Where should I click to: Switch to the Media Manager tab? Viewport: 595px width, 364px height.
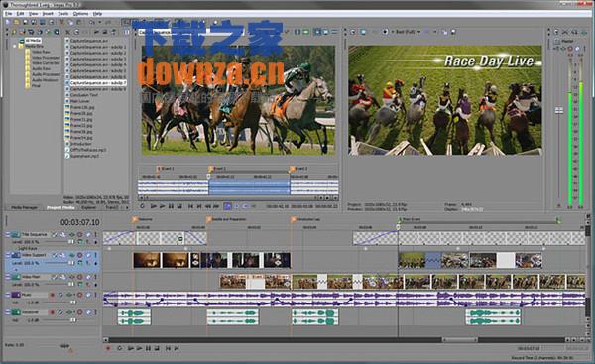[x=24, y=208]
